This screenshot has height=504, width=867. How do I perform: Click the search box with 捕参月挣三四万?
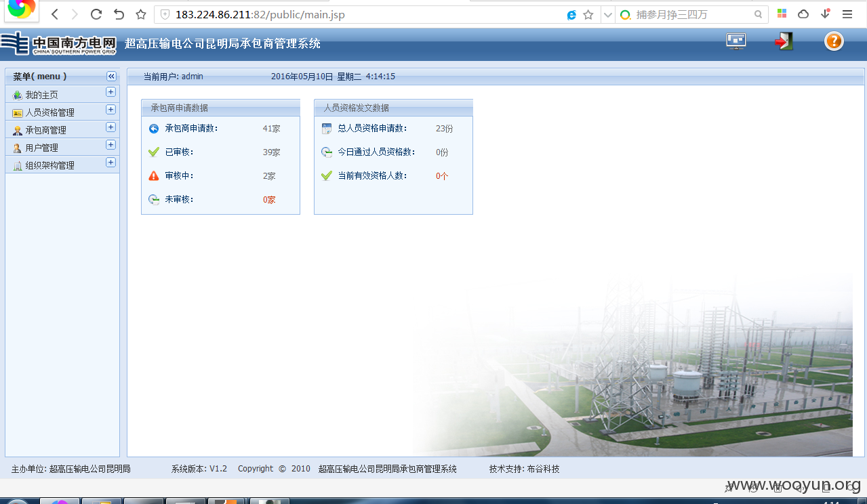691,14
